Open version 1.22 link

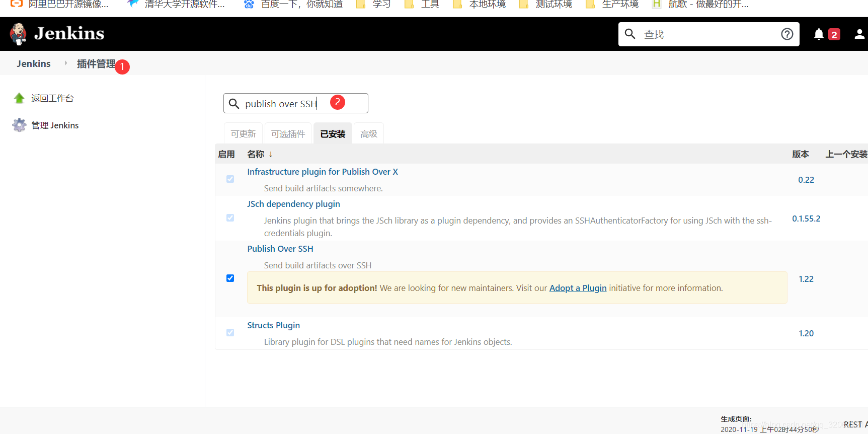(x=806, y=279)
